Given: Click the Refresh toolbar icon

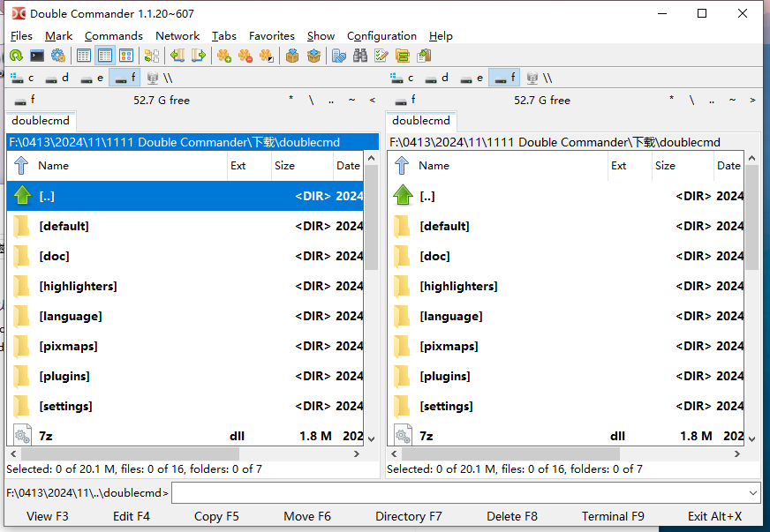Looking at the screenshot, I should [16, 56].
